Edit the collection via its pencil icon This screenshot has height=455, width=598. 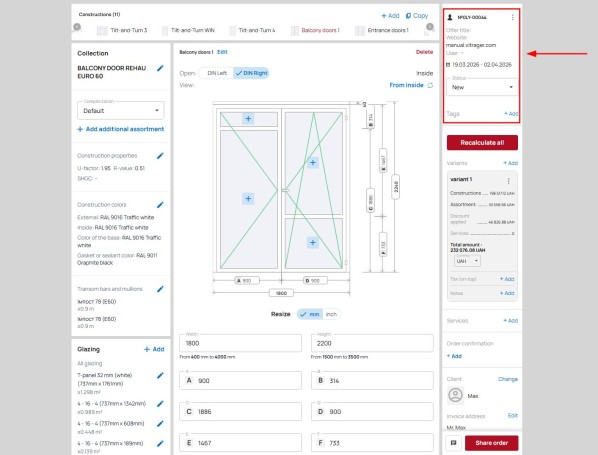(160, 68)
